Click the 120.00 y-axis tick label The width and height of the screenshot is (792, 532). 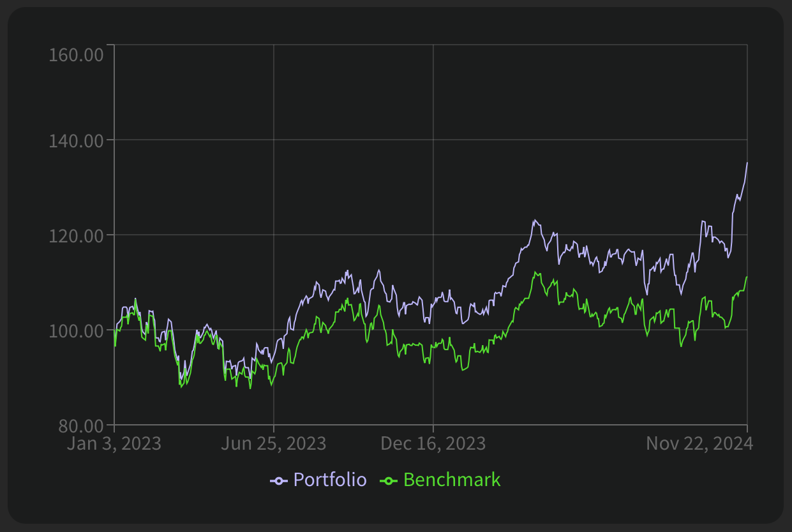76,235
